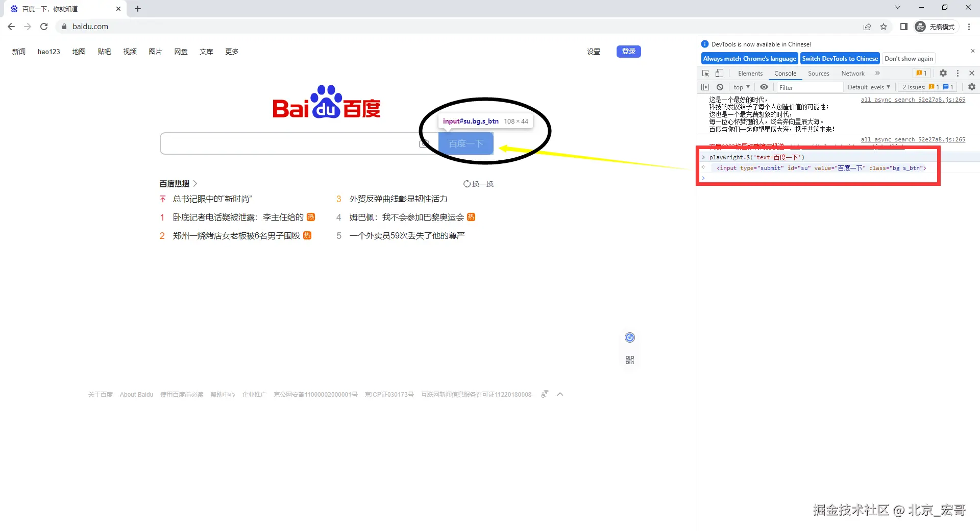Open the JavaScript context 'top' dropdown
The image size is (980, 531).
[742, 87]
